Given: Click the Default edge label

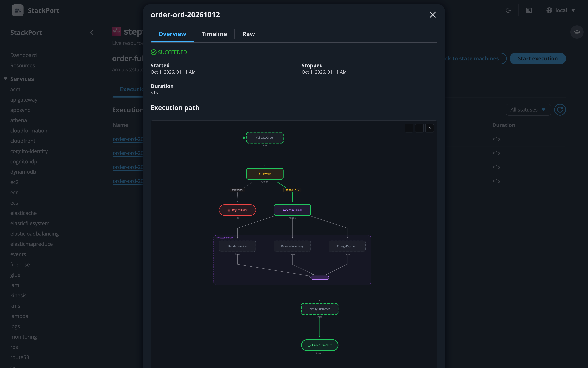Looking at the screenshot, I should pyautogui.click(x=237, y=190).
